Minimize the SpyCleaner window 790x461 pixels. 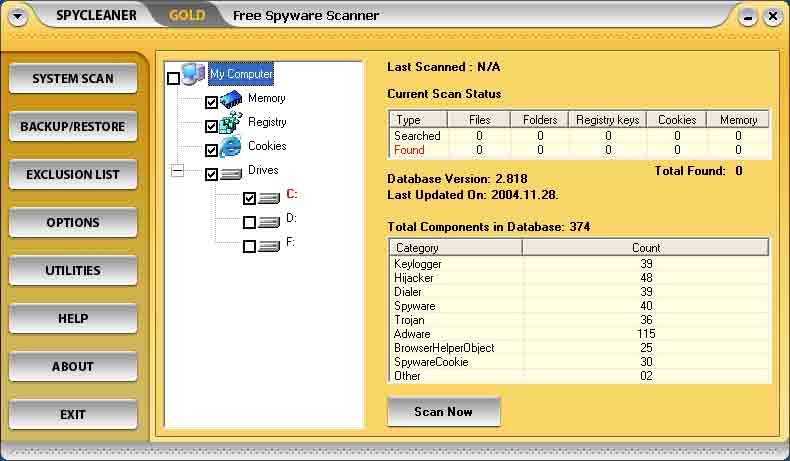(x=748, y=18)
